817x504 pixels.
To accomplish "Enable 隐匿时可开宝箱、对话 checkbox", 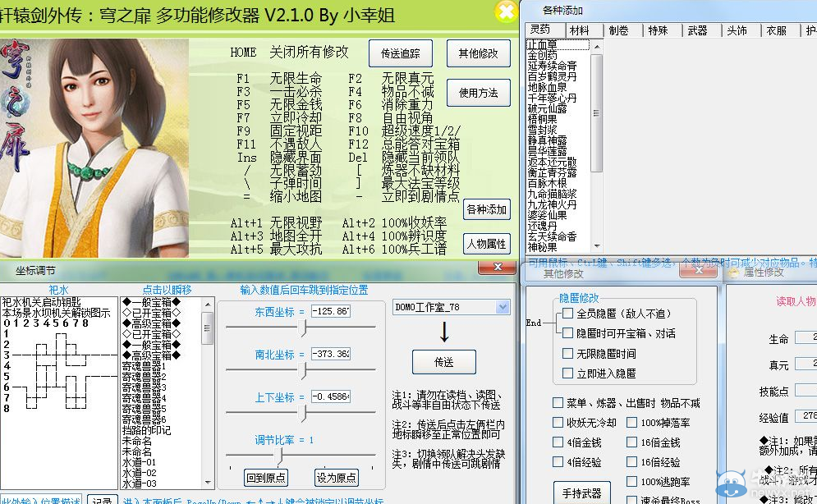I will [x=568, y=333].
